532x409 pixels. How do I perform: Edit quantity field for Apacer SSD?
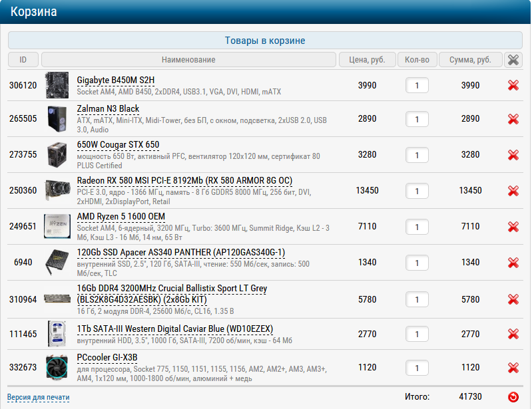coord(417,263)
